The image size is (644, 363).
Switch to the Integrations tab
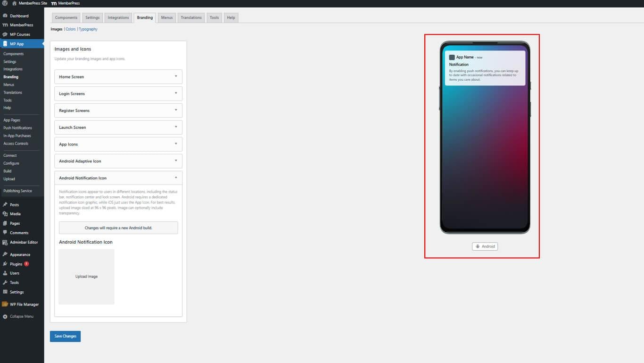[118, 18]
